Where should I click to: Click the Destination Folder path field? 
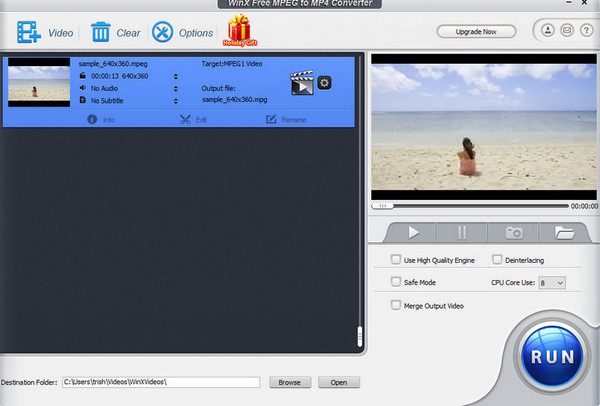tap(161, 382)
